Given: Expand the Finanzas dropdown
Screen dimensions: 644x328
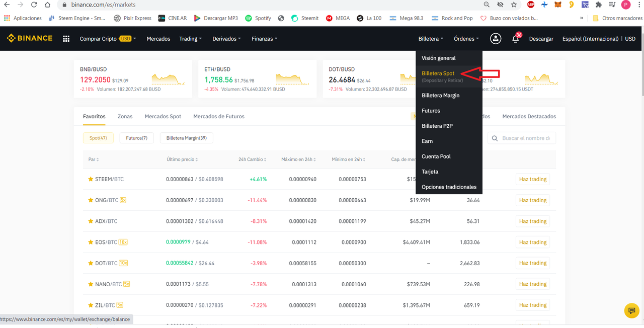Looking at the screenshot, I should pyautogui.click(x=264, y=39).
